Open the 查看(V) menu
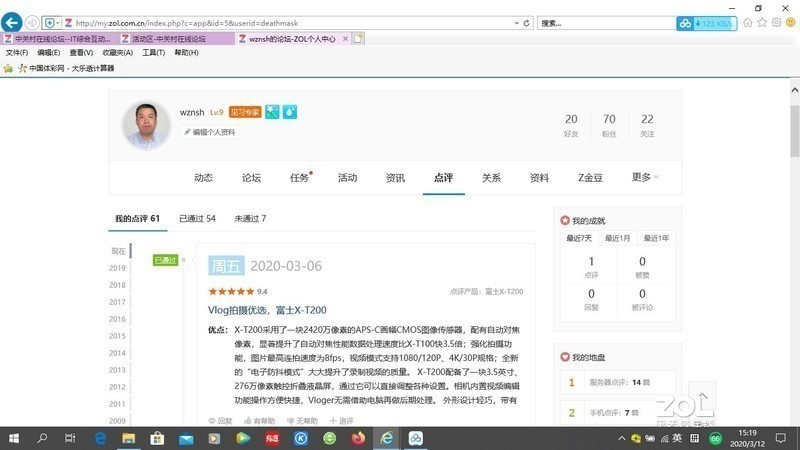This screenshot has width=800, height=450. click(x=81, y=53)
